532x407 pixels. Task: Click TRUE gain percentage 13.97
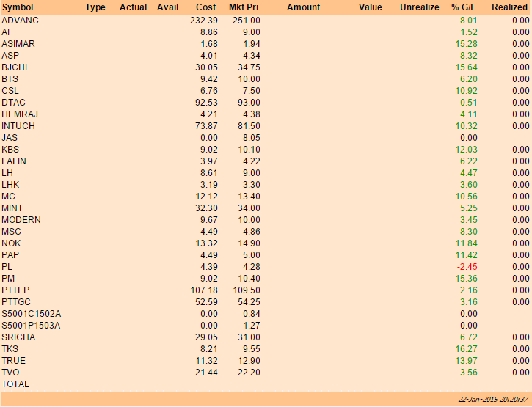click(466, 361)
